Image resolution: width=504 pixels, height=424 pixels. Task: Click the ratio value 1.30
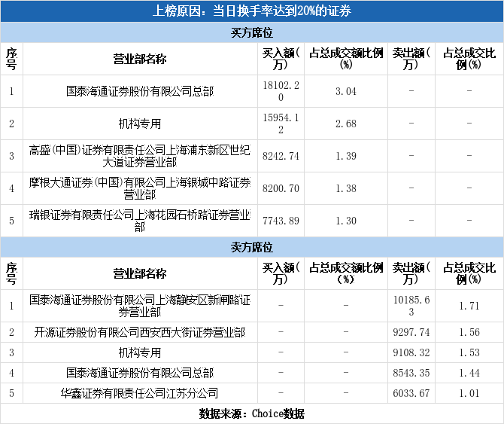click(x=346, y=221)
